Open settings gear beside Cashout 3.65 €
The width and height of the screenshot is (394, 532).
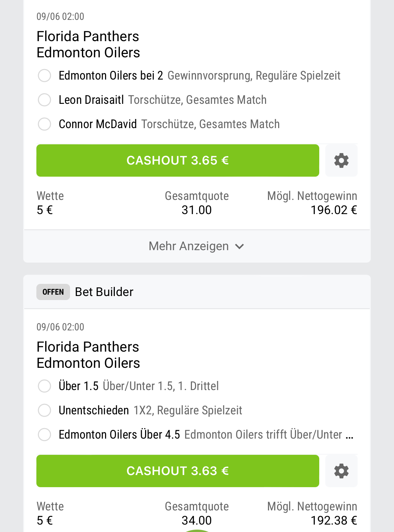tap(341, 160)
